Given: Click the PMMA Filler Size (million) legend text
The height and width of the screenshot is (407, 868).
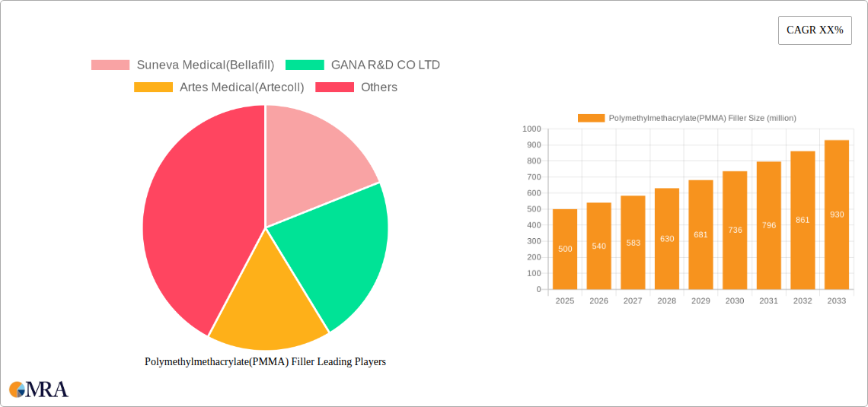Looking at the screenshot, I should click(703, 118).
